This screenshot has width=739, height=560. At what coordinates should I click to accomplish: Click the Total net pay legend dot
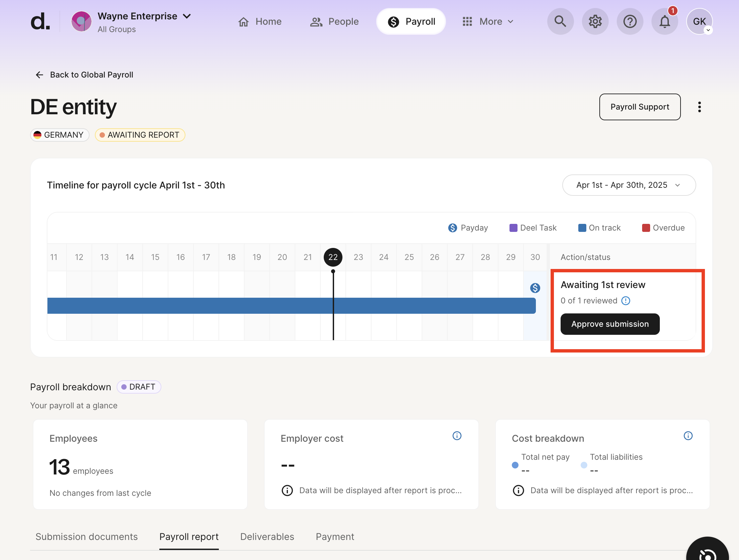tap(515, 465)
